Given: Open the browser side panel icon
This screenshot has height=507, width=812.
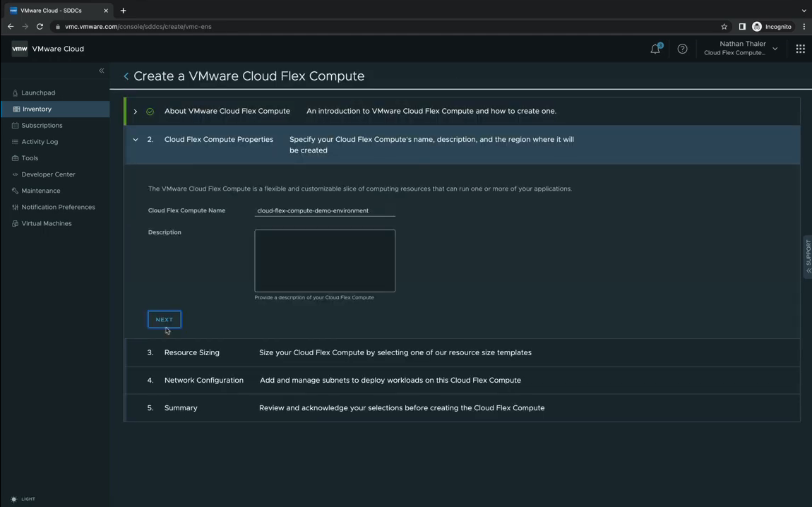Looking at the screenshot, I should coord(741,26).
